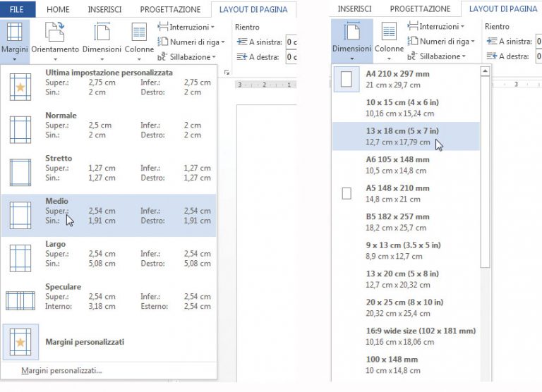The image size is (542, 392).
Task: Select 13 x 18 cm (5 x 7 in) size
Action: click(x=406, y=136)
